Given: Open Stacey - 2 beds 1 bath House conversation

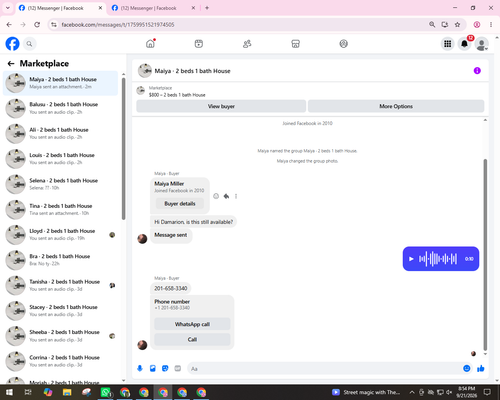Looking at the screenshot, I should click(x=60, y=311).
